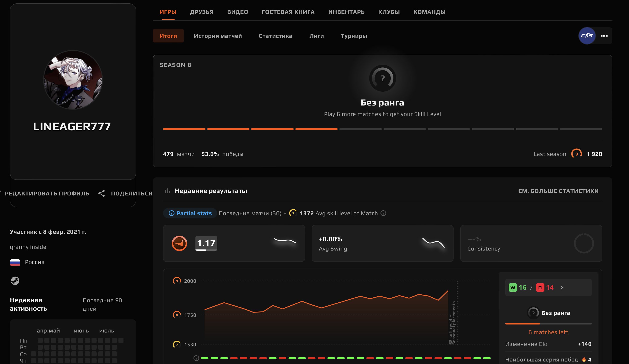This screenshot has width=629, height=364.
Task: Open the Steam account icon
Action: point(15,281)
